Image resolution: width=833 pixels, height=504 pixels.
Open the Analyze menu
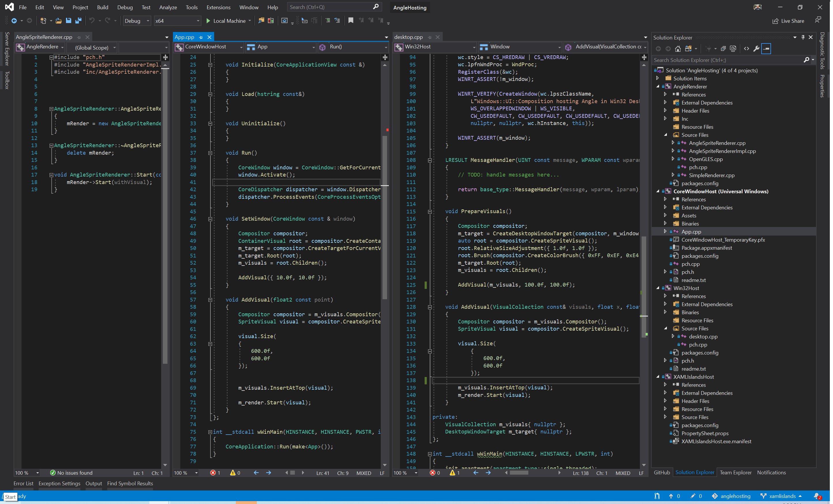(x=168, y=7)
